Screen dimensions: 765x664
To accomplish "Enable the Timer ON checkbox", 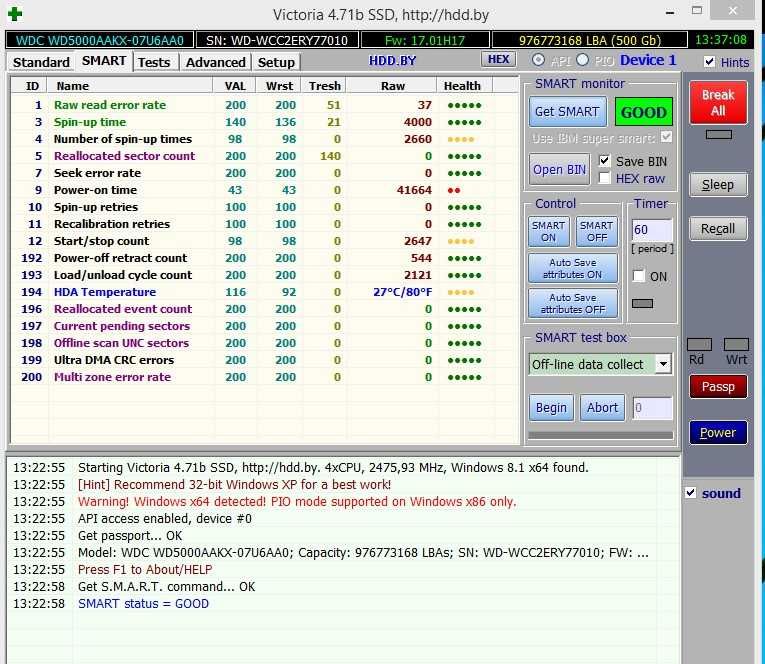I will point(639,276).
